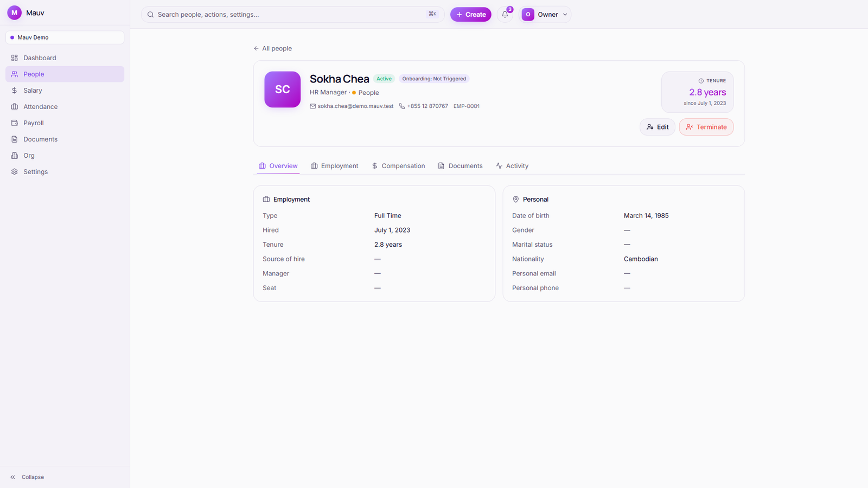Screen dimensions: 868x488
Task: Click sokha.chea@demo.mauv.test email address
Action: pos(355,106)
